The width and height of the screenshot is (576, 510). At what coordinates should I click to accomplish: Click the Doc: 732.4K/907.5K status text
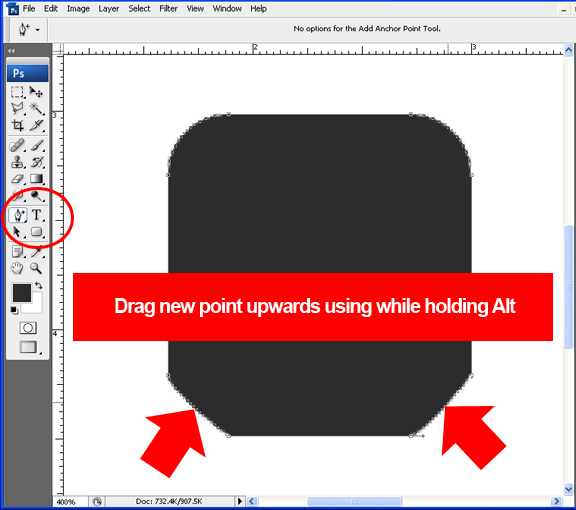[x=169, y=502]
